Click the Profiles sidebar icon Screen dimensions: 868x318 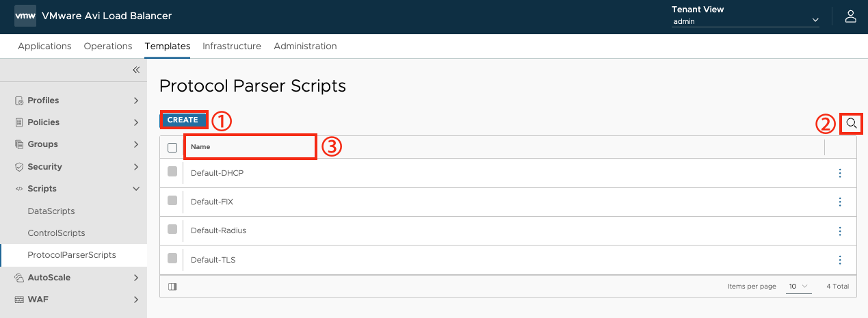20,101
